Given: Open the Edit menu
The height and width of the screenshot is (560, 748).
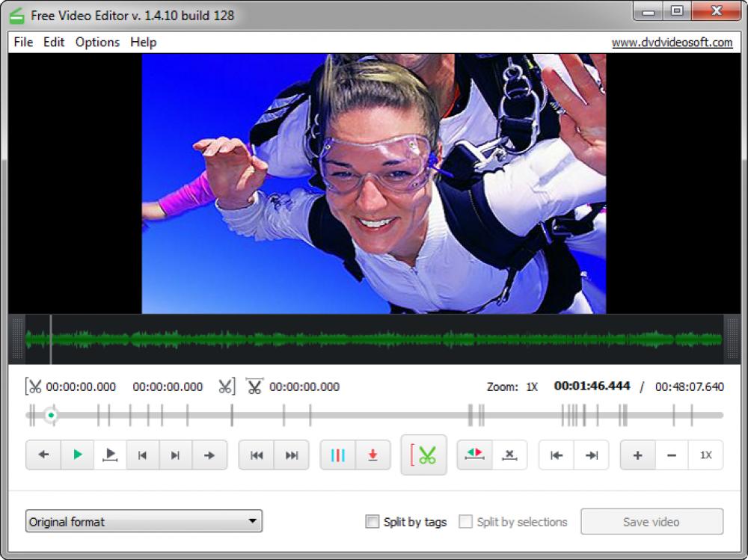Looking at the screenshot, I should pyautogui.click(x=52, y=43).
